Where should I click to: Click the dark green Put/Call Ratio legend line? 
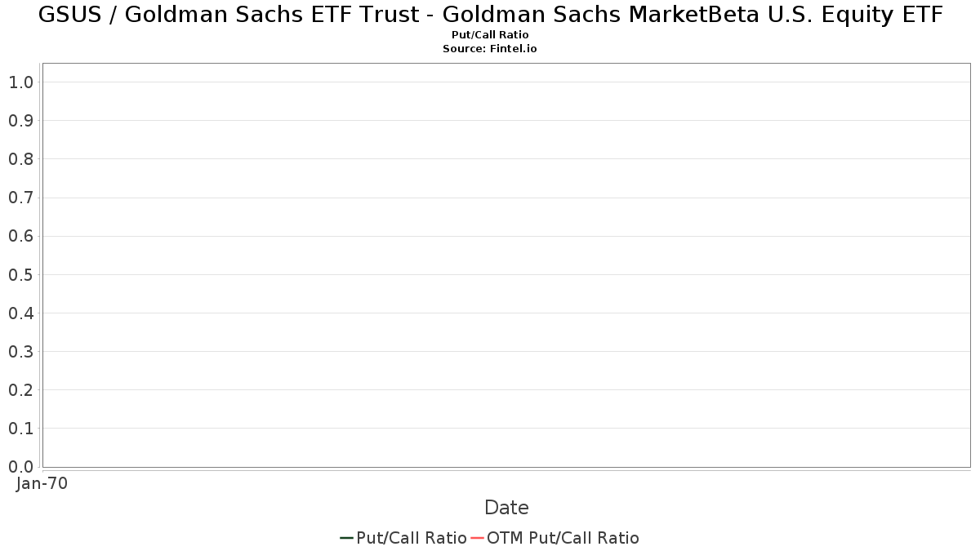[347, 538]
